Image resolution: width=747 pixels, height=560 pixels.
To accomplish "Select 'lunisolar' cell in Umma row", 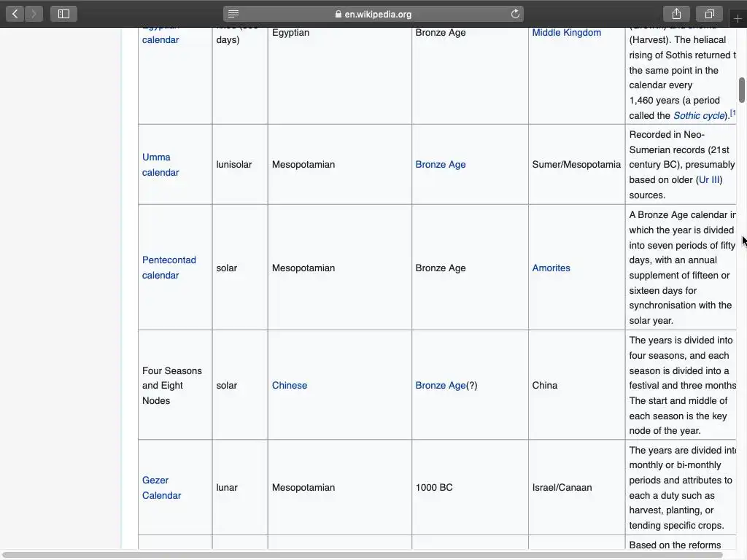I will pos(234,164).
